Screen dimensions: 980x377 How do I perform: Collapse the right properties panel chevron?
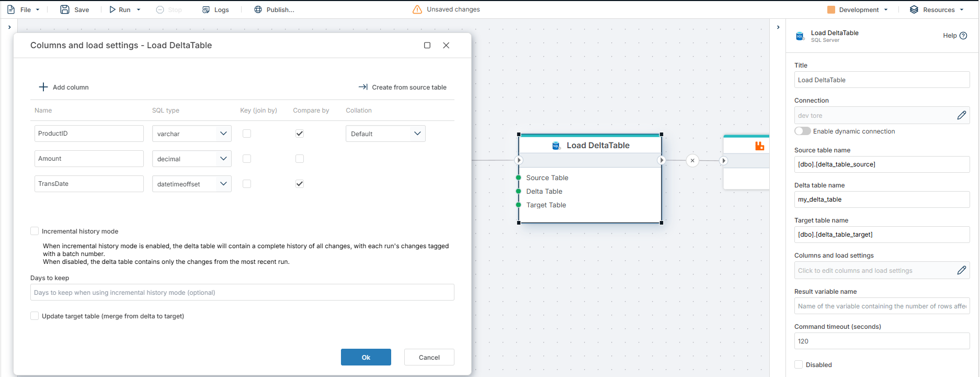pos(778,27)
